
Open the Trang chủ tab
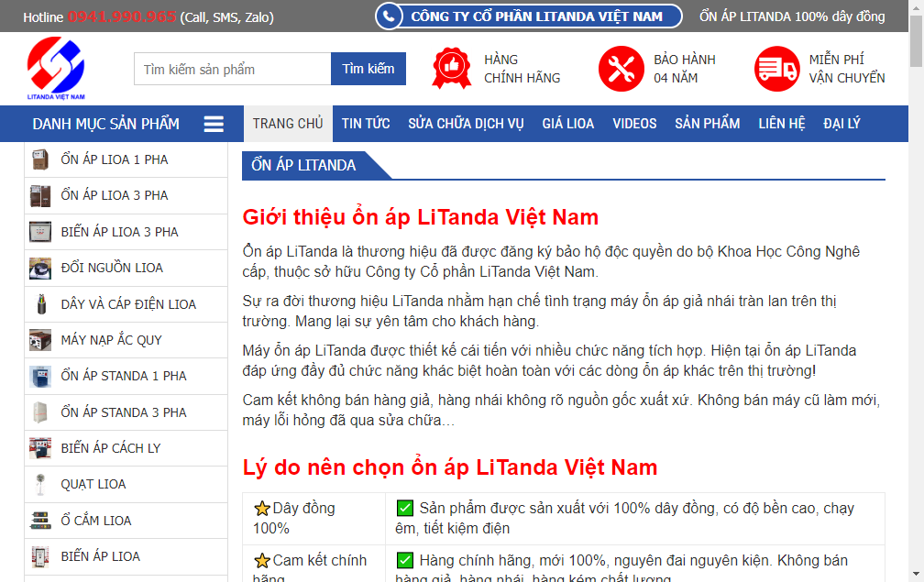coord(288,124)
